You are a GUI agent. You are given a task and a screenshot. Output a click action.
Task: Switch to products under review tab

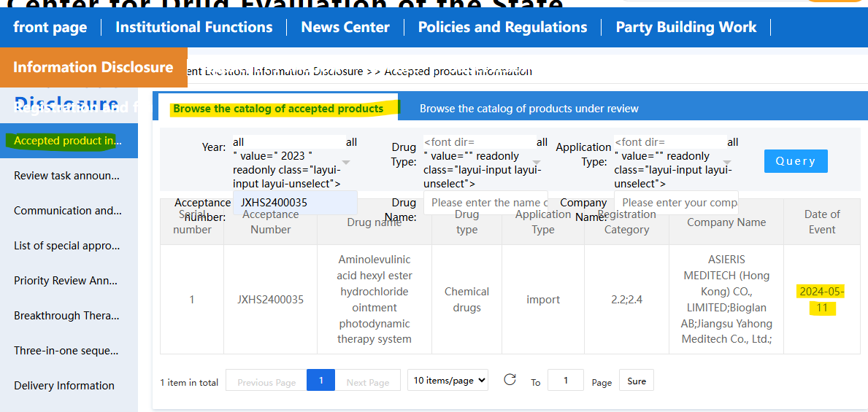coord(529,109)
